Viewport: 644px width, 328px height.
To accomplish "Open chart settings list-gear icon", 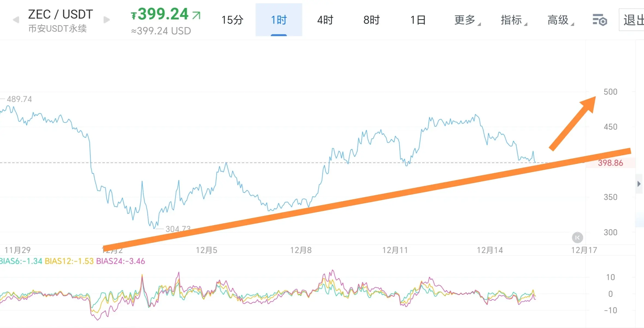I will [599, 20].
